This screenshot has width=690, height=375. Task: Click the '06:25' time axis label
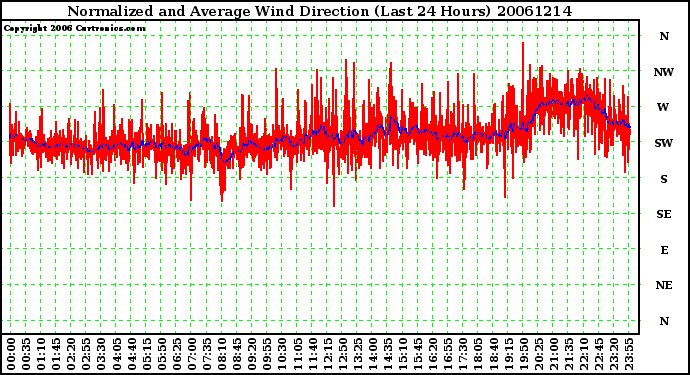pos(177,354)
